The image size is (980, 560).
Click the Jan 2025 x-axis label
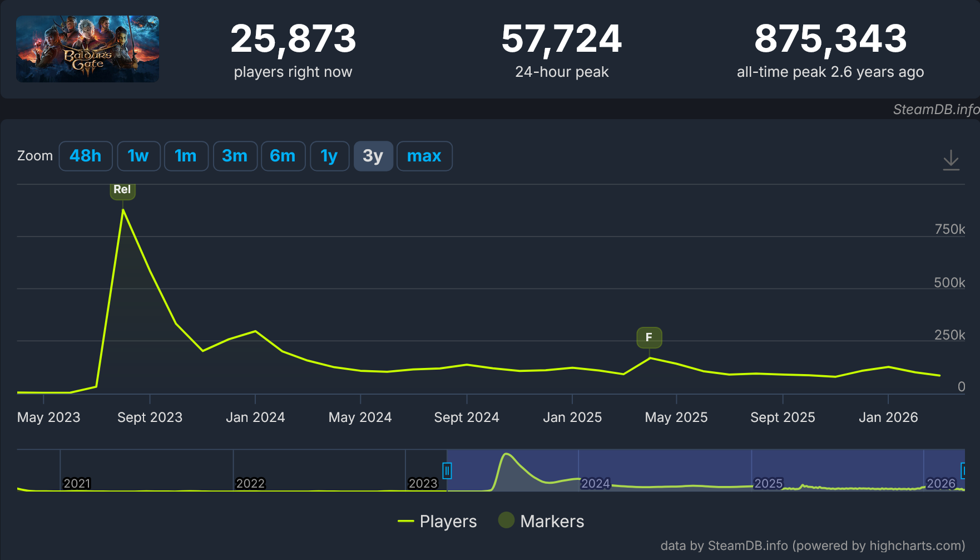[572, 417]
